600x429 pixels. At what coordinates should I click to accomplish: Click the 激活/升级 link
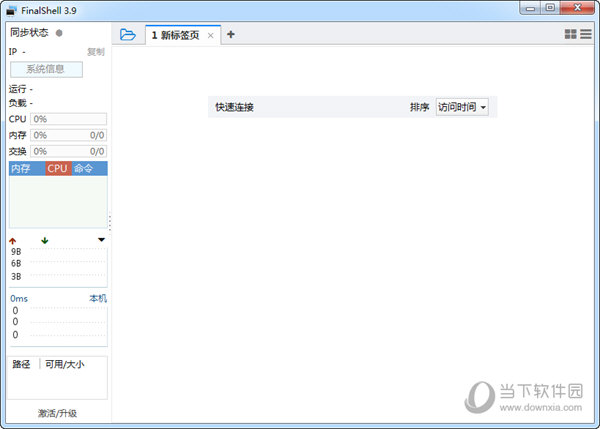tap(57, 413)
